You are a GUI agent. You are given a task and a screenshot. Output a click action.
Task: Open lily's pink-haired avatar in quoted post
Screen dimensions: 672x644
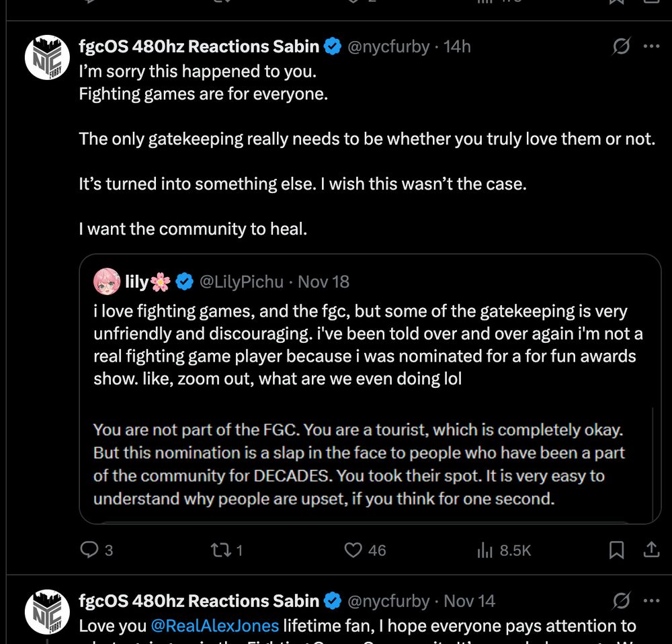coord(108,282)
